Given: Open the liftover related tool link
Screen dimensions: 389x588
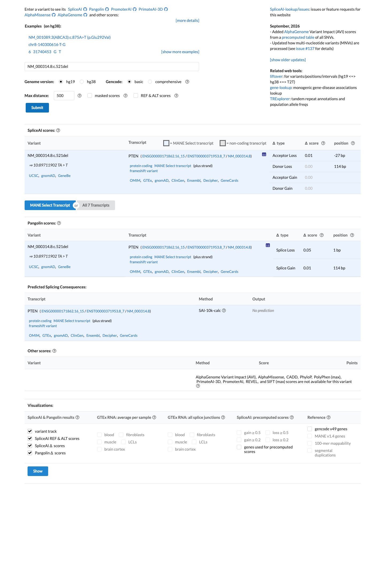Looking at the screenshot, I should [x=276, y=76].
